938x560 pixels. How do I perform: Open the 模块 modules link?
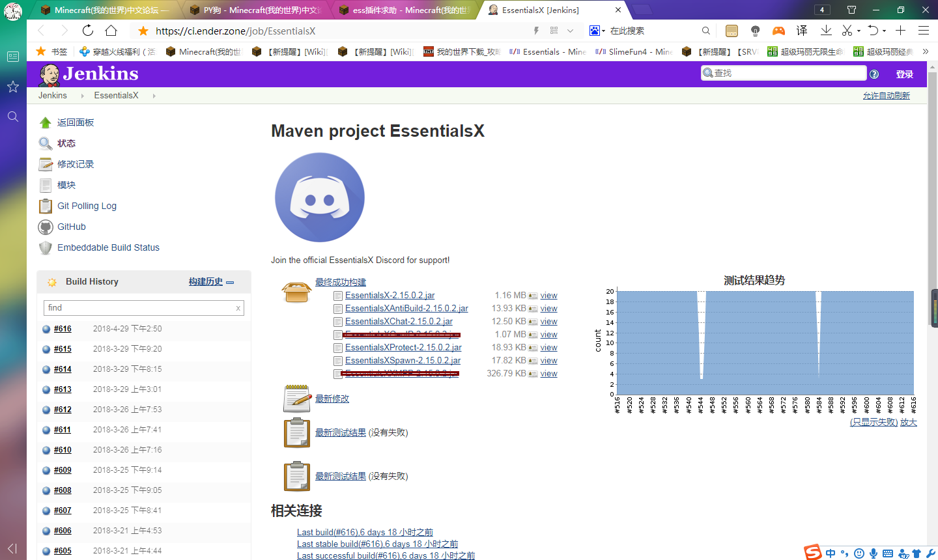pos(66,185)
